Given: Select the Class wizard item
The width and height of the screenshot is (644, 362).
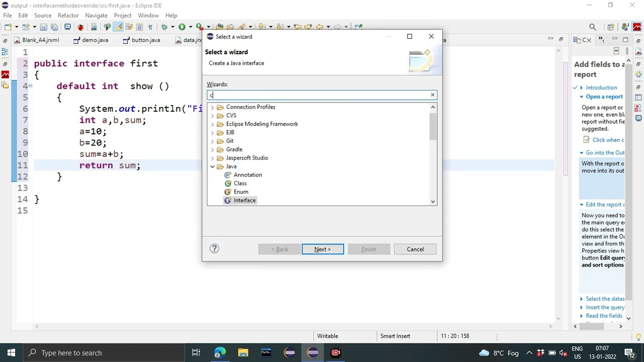Looking at the screenshot, I should (235, 184).
